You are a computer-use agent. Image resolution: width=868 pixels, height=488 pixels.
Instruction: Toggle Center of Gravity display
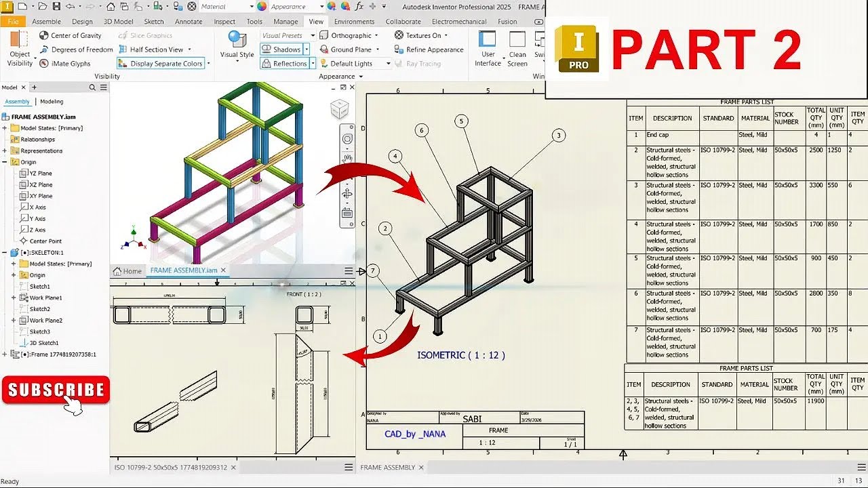point(71,35)
